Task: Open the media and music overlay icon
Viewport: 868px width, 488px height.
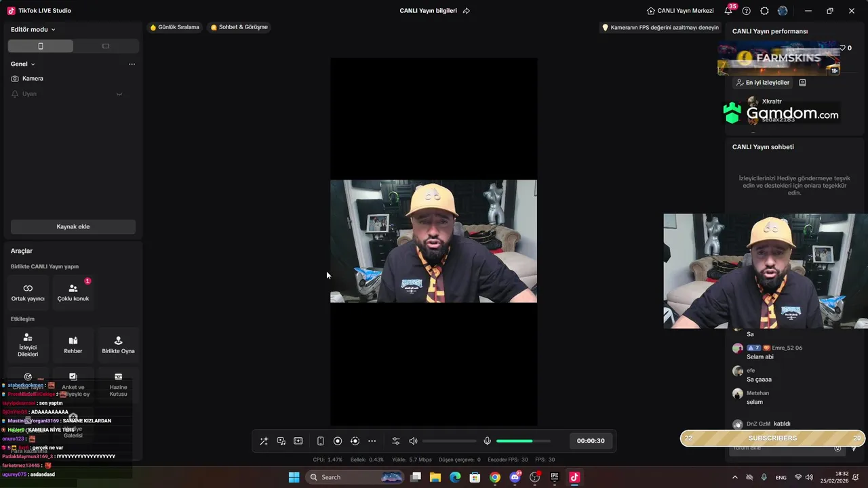Action: click(x=281, y=441)
